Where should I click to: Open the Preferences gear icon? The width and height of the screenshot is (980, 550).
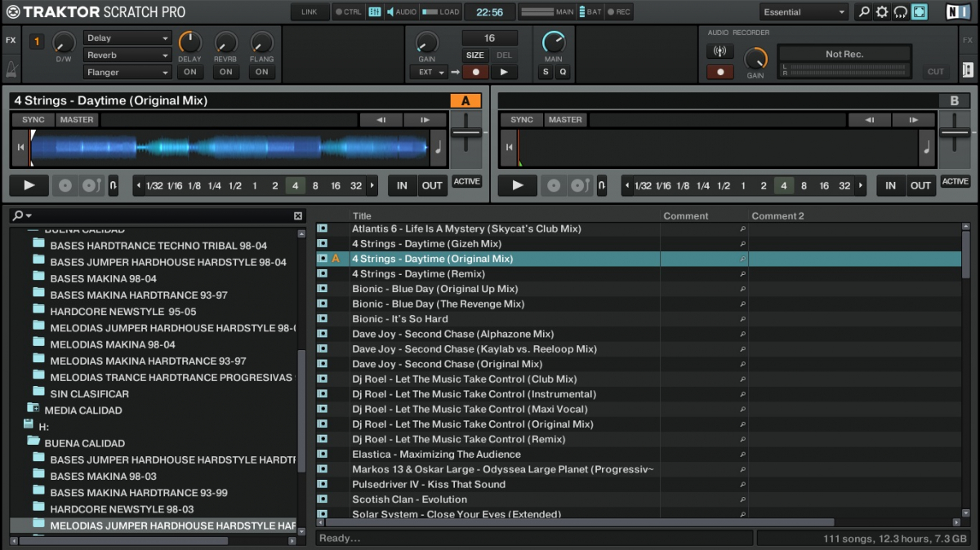tap(882, 12)
